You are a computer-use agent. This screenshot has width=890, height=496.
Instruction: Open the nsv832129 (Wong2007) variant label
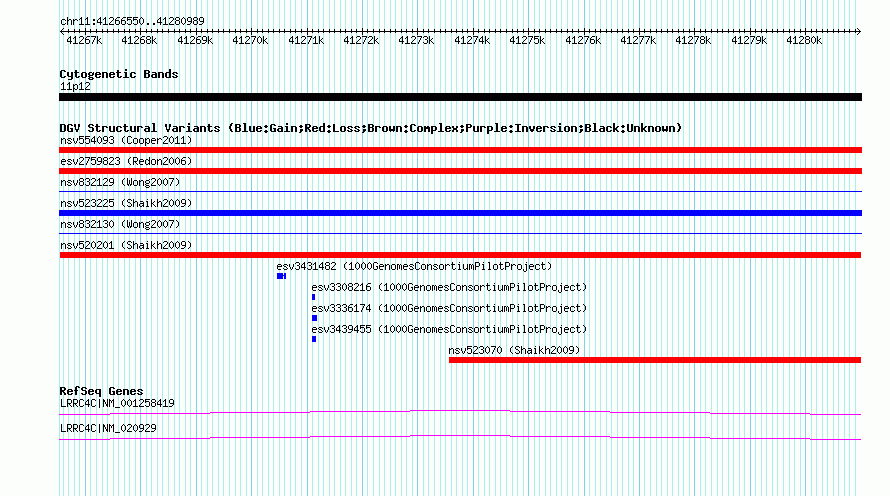tap(120, 182)
